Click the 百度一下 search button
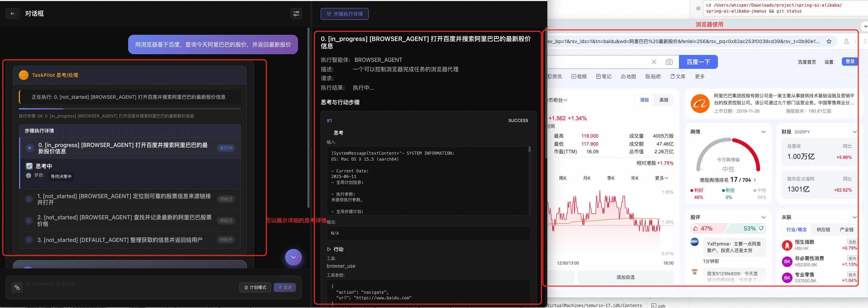 pos(698,62)
